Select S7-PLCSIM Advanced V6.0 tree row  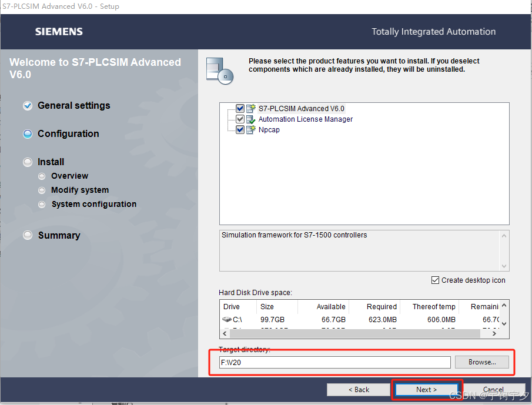pos(302,109)
